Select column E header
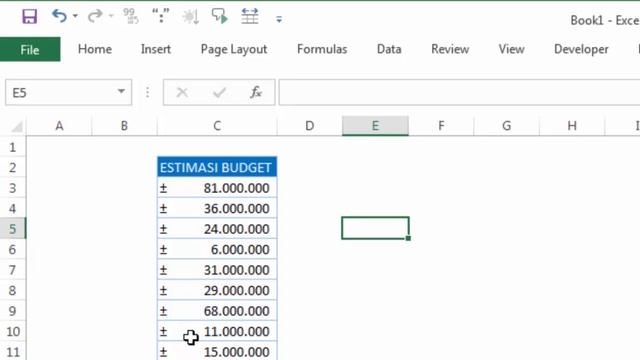This screenshot has height=360, width=640. pos(375,126)
